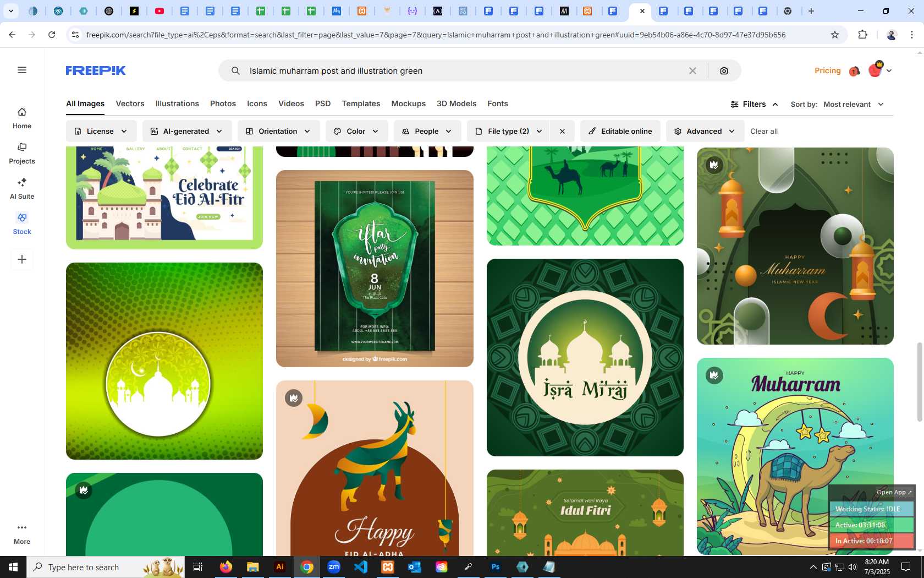Expand the AI-generated dropdown
The image size is (924, 578).
[186, 131]
